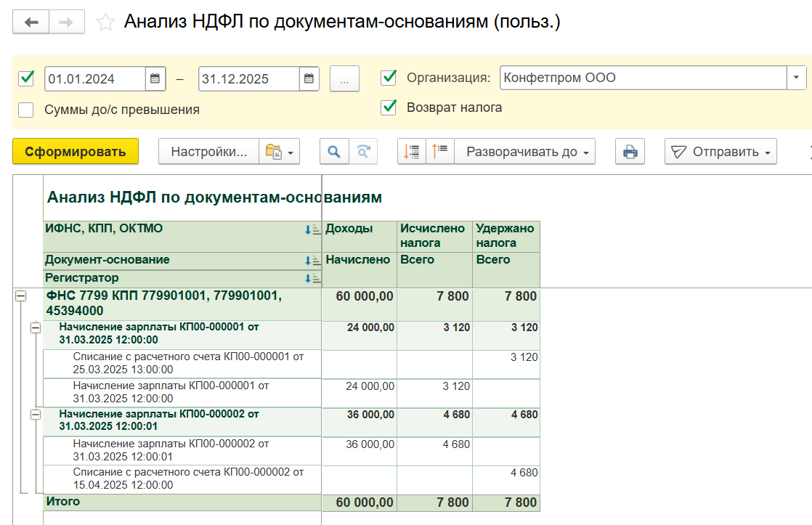Select Списание с расчетного счета КП00-000002 row

click(x=182, y=479)
